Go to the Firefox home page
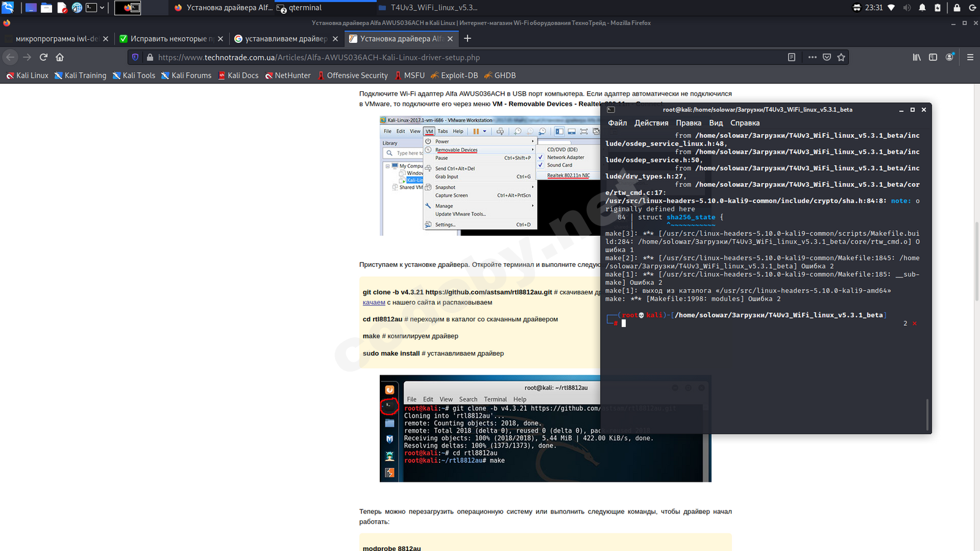This screenshot has height=551, width=980. [x=59, y=57]
